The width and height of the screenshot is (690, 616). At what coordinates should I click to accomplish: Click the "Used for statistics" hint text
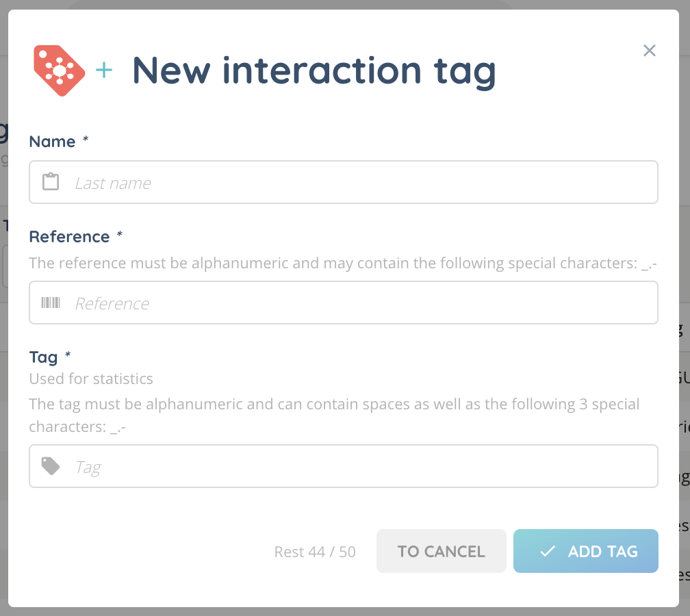91,378
